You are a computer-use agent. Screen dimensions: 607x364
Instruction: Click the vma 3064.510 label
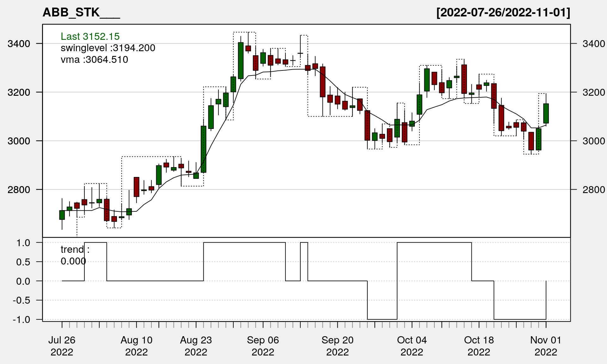tap(94, 60)
